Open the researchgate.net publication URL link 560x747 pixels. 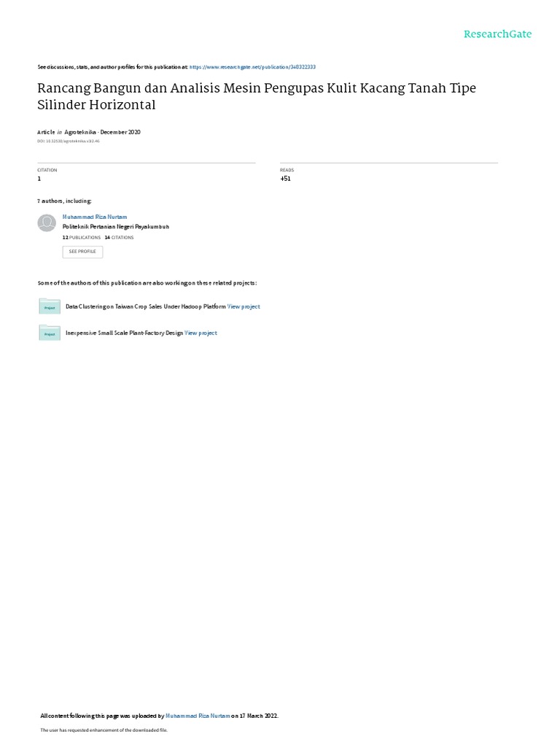click(252, 67)
